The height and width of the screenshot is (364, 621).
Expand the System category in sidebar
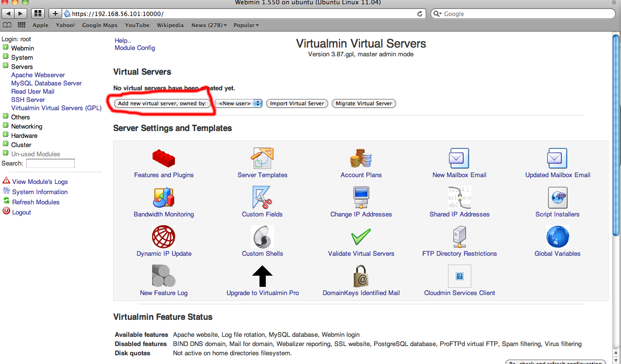[6, 57]
